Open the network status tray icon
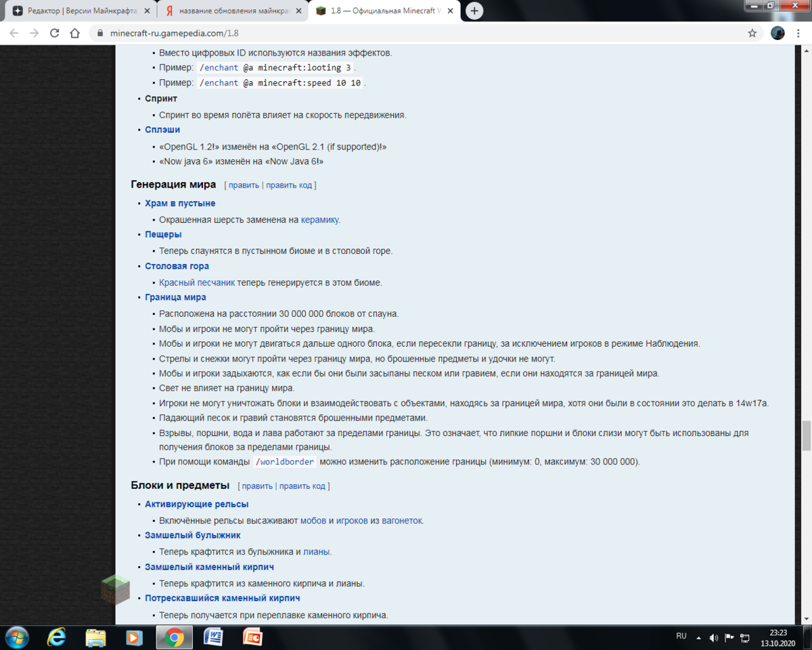The width and height of the screenshot is (812, 650). coord(745,637)
